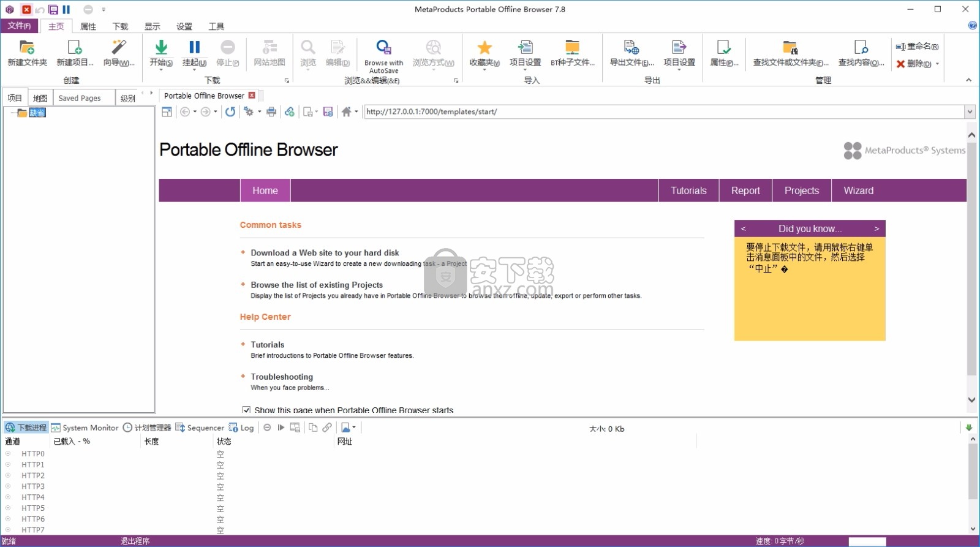Switch to the 显示 ribbon tab
This screenshot has width=980, height=547.
coord(152,26)
